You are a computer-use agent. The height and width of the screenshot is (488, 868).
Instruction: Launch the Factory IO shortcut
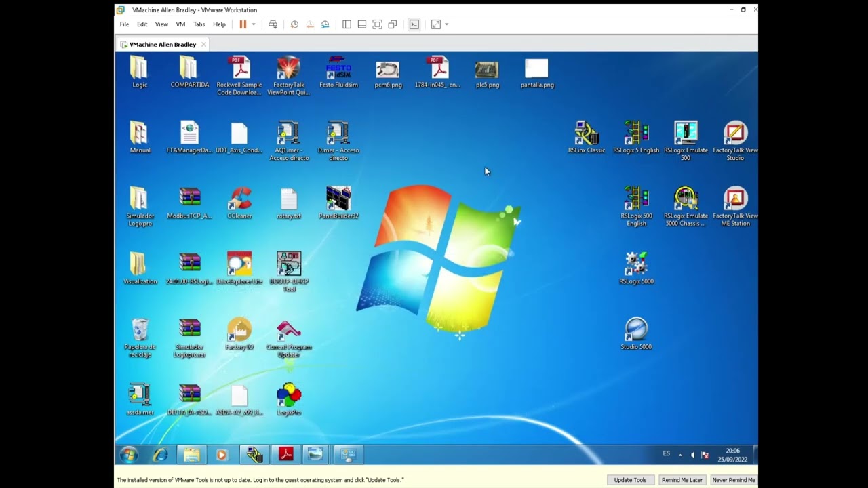(239, 334)
